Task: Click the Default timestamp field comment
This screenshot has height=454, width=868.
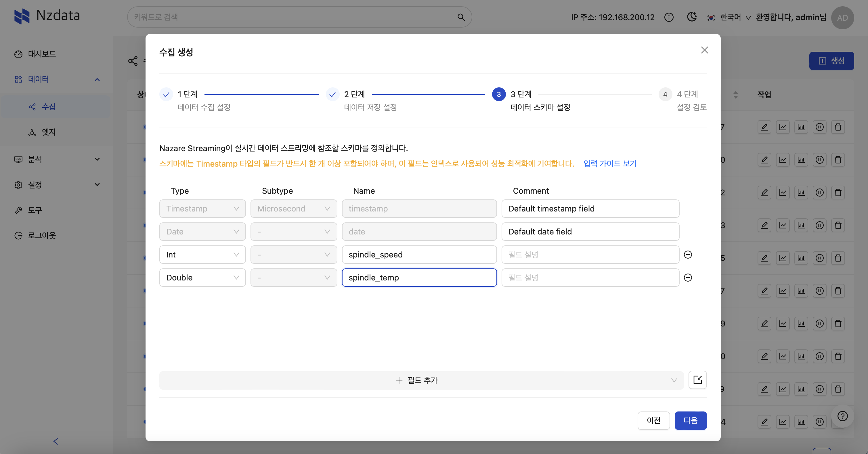Action: [590, 209]
